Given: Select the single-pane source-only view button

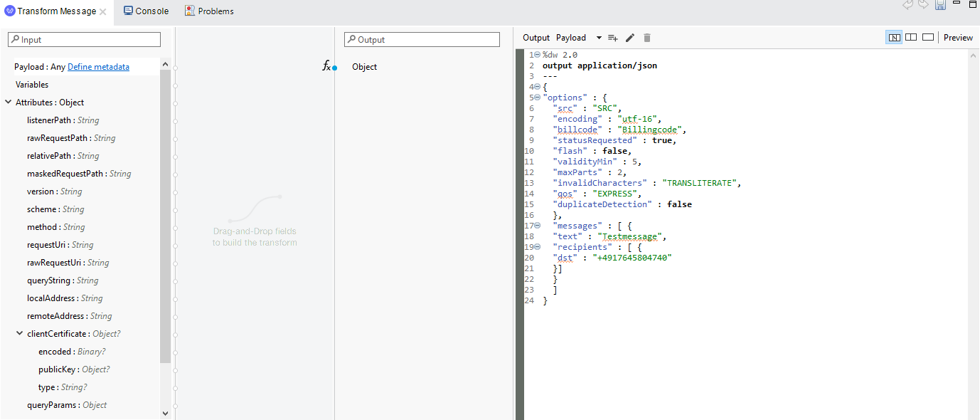Looking at the screenshot, I should pyautogui.click(x=928, y=38).
